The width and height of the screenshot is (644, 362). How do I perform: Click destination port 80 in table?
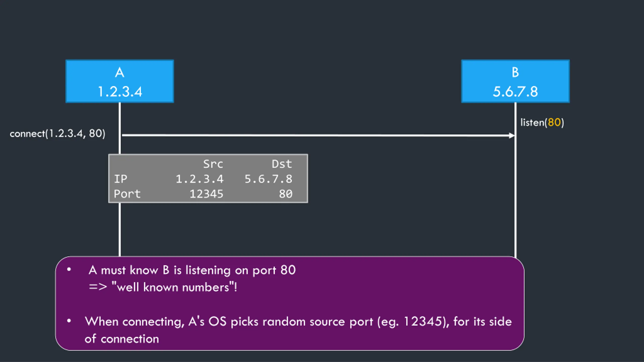coord(286,194)
